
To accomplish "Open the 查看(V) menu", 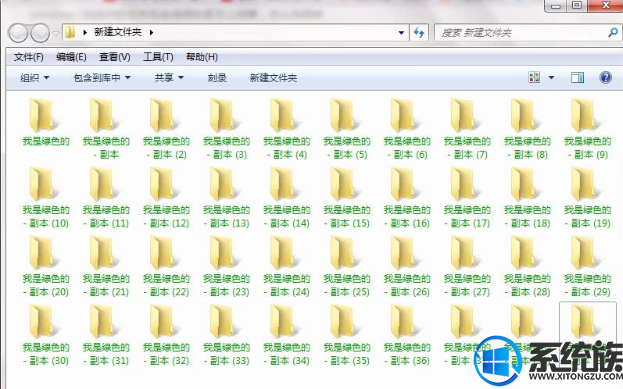I will [x=114, y=57].
